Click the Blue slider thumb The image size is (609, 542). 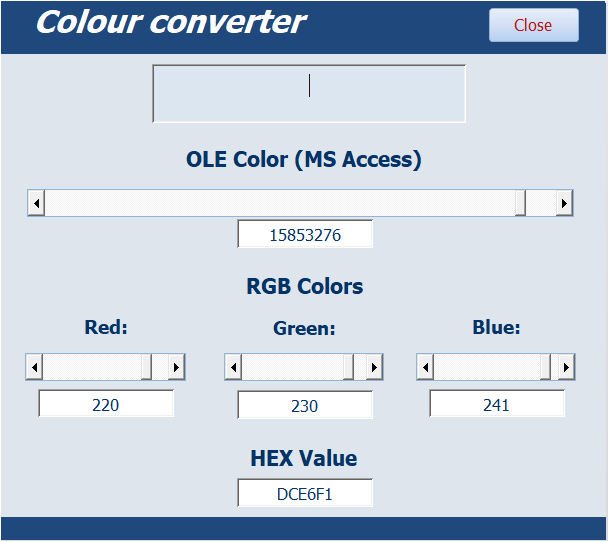[545, 367]
